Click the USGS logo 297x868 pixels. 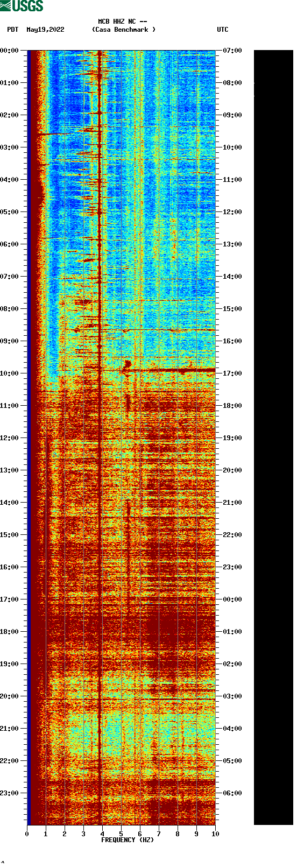pos(22,6)
